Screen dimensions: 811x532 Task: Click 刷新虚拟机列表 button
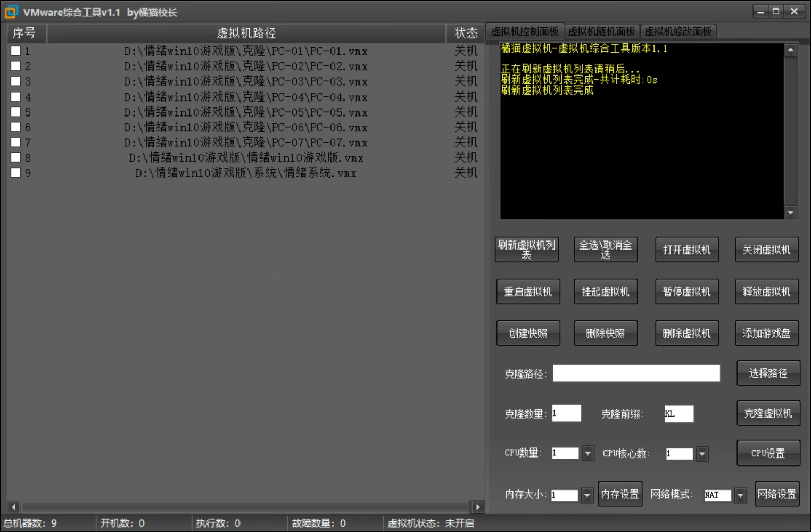click(527, 250)
